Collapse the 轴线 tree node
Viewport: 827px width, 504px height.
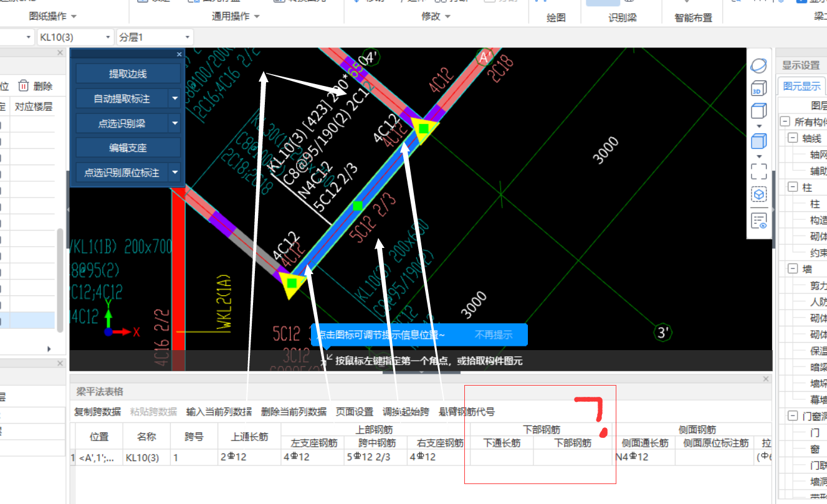792,138
